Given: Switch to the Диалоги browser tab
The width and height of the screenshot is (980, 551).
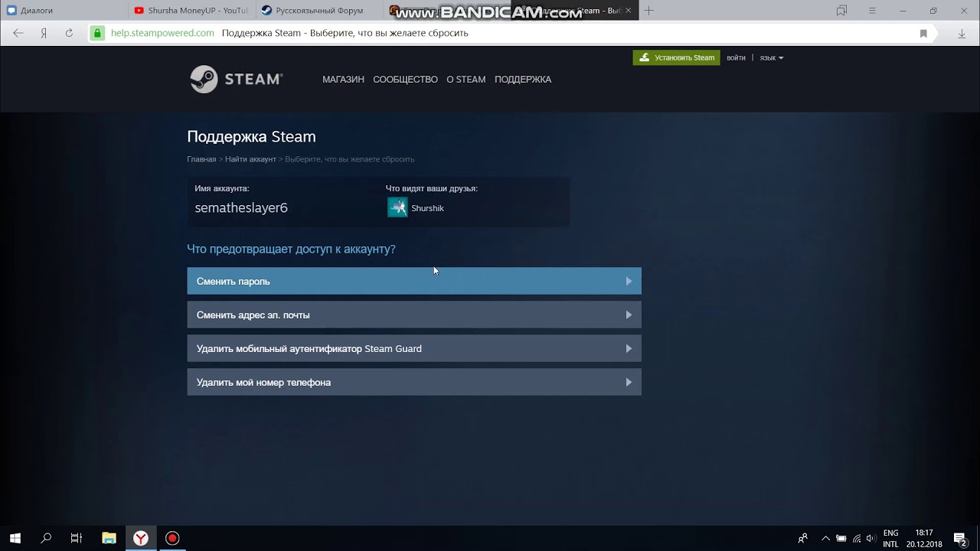Looking at the screenshot, I should click(x=64, y=11).
